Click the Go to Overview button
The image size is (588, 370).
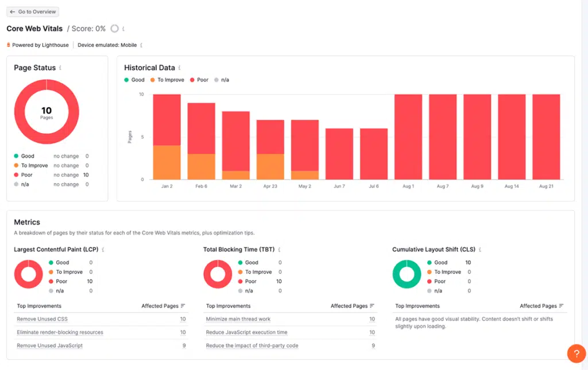[32, 11]
